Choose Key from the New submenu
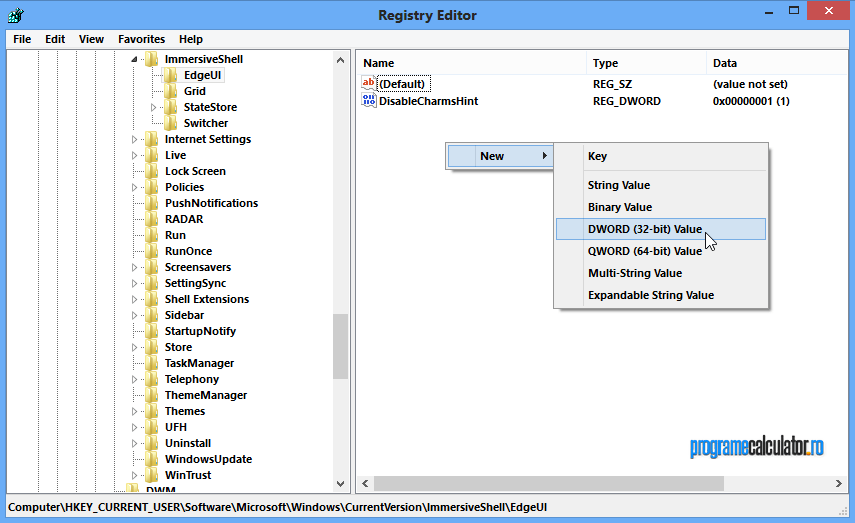Viewport: 855px width, 523px height. [x=661, y=156]
